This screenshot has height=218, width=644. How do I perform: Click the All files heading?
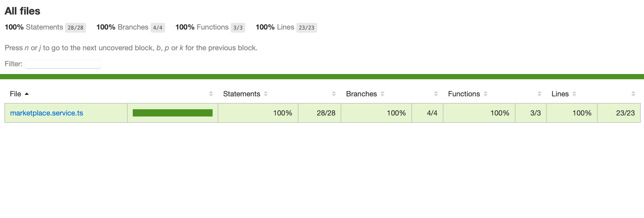pos(23,11)
